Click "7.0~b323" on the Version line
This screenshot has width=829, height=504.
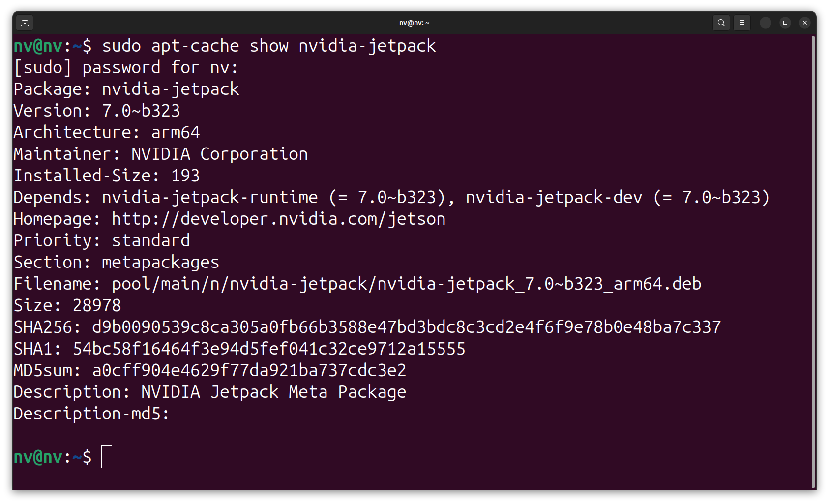pos(141,111)
